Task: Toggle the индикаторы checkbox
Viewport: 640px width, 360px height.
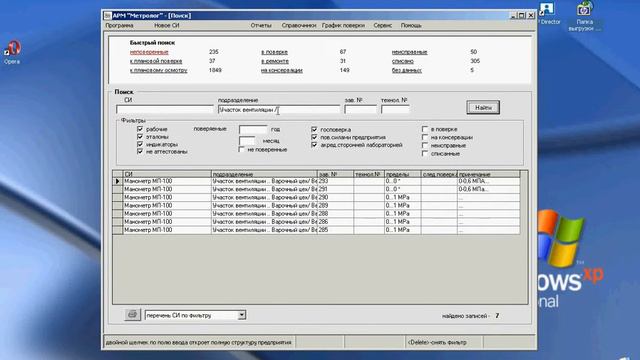Action: point(140,144)
